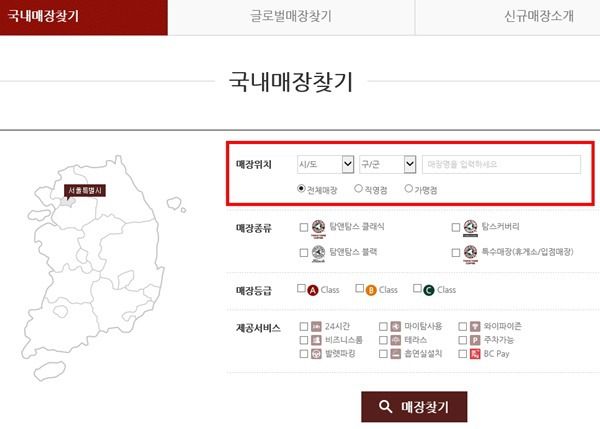Select the 가맹점 radio button

point(409,188)
